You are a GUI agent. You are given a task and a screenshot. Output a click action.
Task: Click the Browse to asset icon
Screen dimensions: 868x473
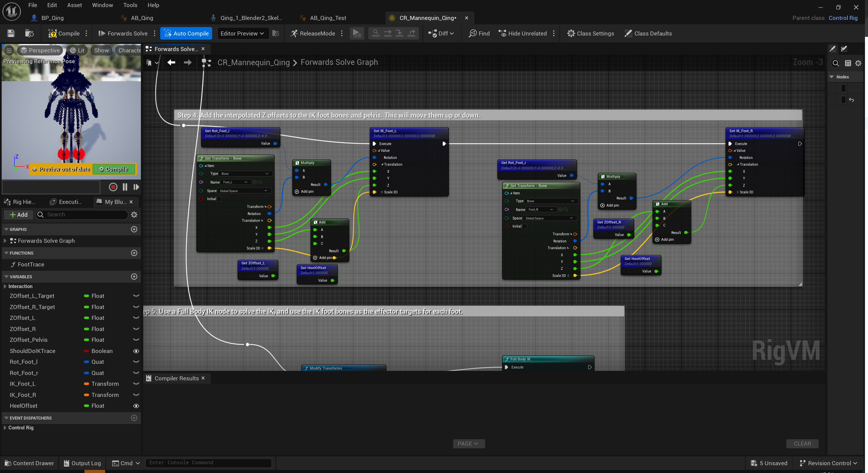[x=29, y=33]
